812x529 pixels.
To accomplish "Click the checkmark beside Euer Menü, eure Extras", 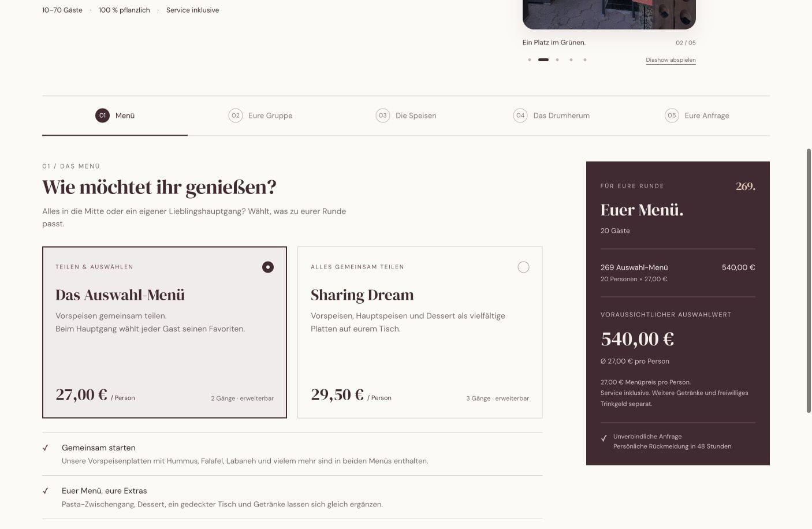I will click(x=46, y=491).
